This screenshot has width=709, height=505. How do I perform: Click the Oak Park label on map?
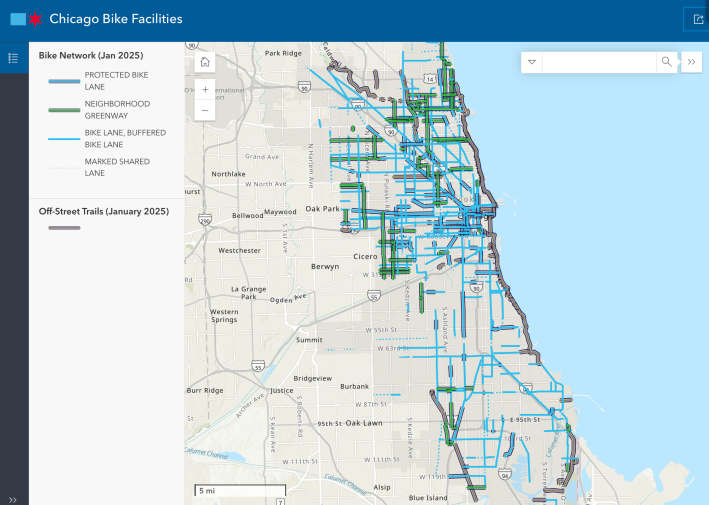pyautogui.click(x=323, y=209)
